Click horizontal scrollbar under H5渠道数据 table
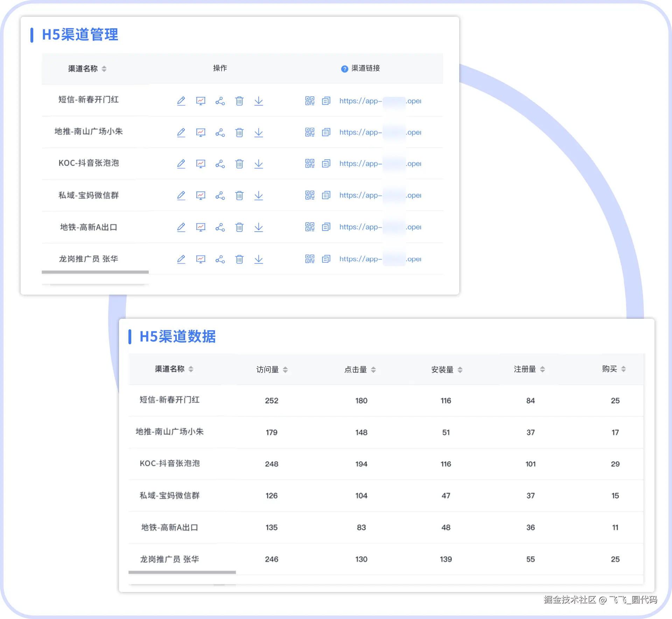672x619 pixels. 182,572
